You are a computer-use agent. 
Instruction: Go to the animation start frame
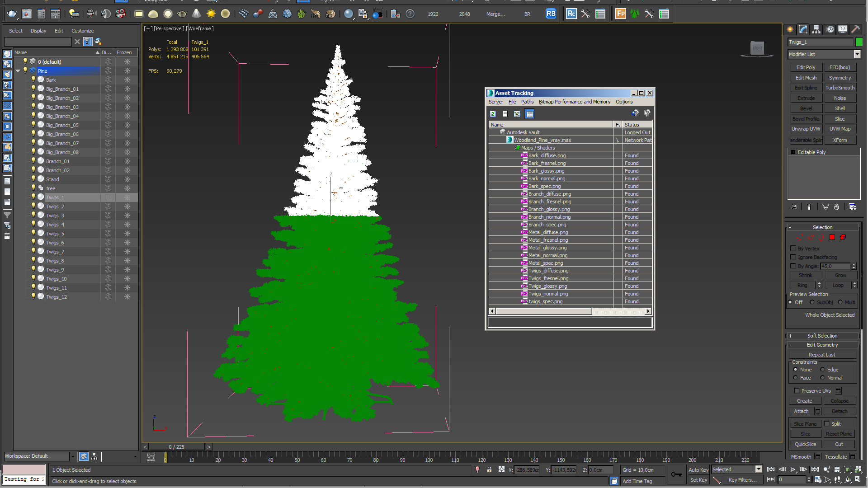(771, 470)
